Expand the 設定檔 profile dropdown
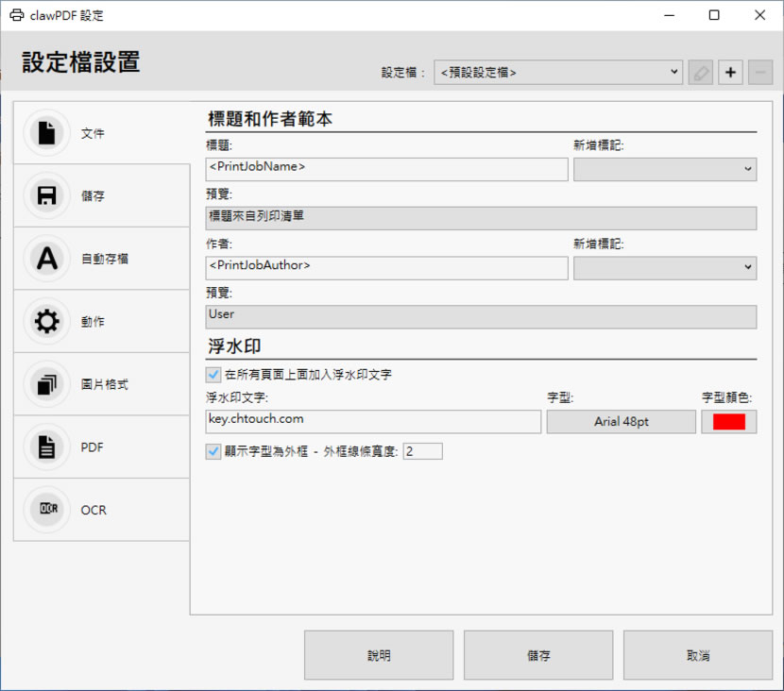Screen dimensions: 784x691 point(557,73)
